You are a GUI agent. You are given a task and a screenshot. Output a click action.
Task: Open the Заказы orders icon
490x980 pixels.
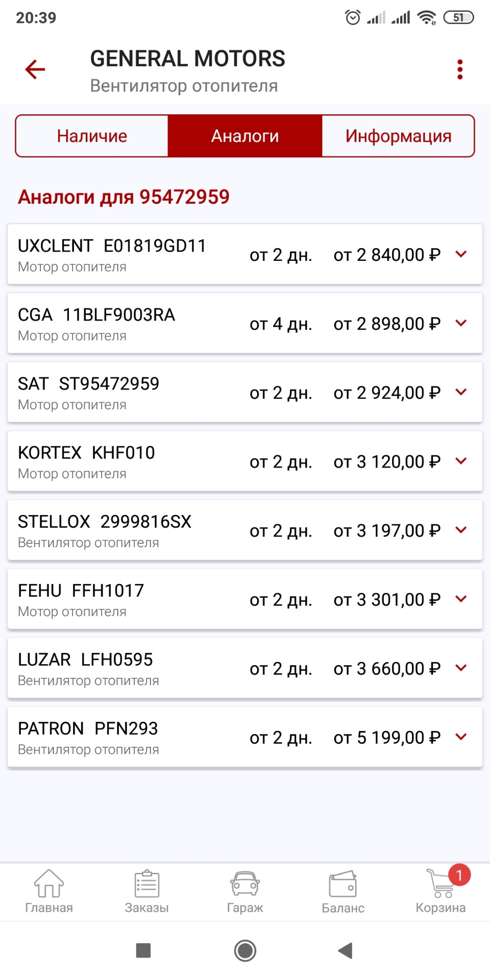(x=147, y=892)
